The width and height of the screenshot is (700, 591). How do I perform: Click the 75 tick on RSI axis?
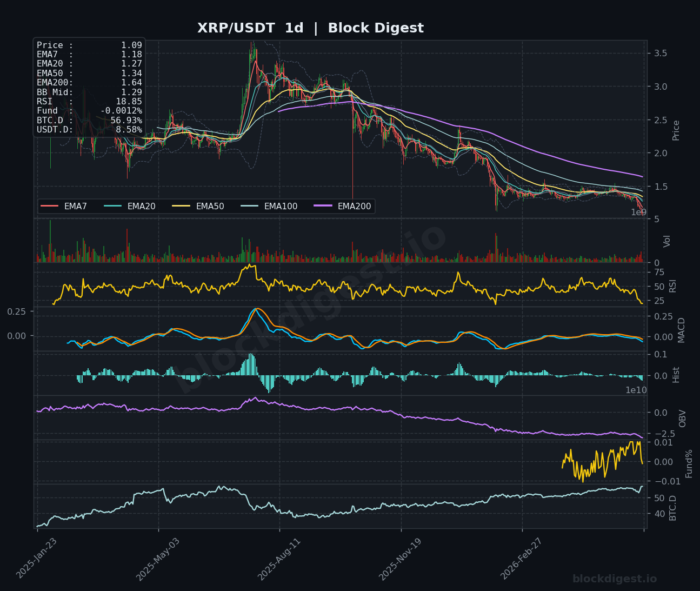click(x=659, y=273)
